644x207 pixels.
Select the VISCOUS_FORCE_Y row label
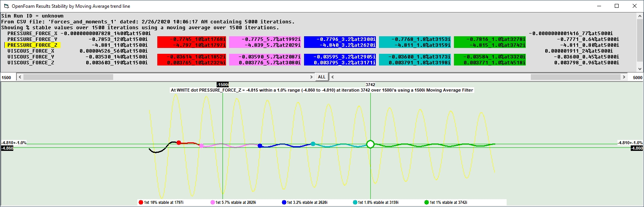(31, 57)
